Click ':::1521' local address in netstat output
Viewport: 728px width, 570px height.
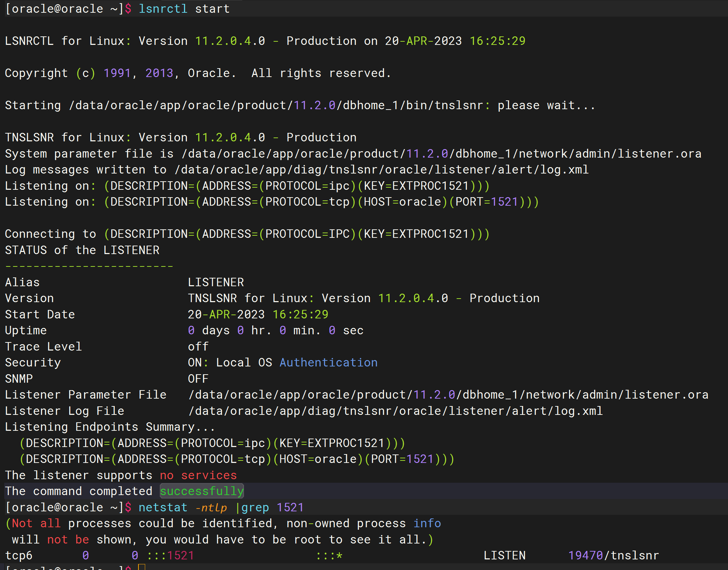click(170, 556)
